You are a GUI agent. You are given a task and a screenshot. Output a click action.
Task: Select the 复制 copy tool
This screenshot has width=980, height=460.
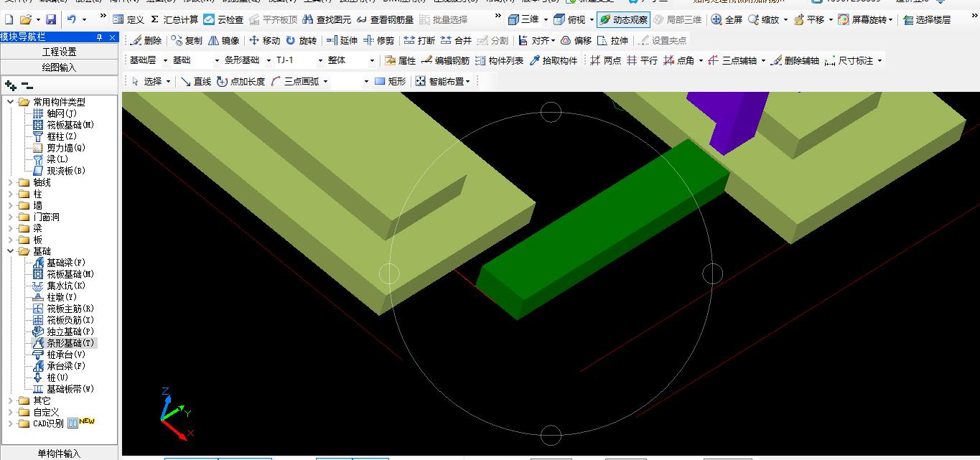(187, 40)
